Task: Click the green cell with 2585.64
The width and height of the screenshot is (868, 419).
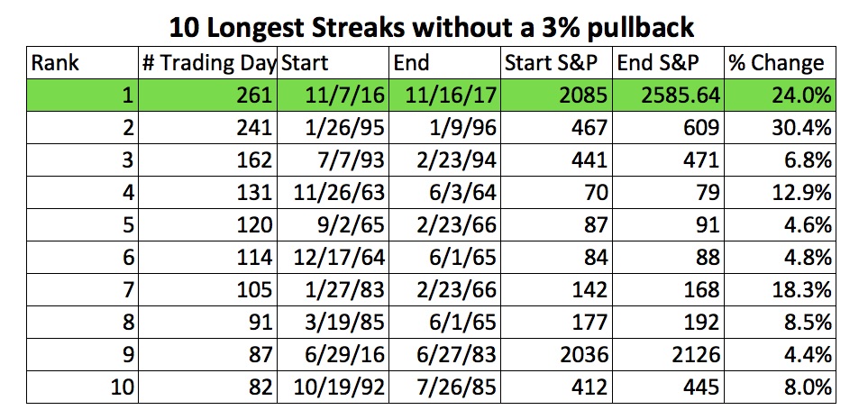Action: [669, 96]
